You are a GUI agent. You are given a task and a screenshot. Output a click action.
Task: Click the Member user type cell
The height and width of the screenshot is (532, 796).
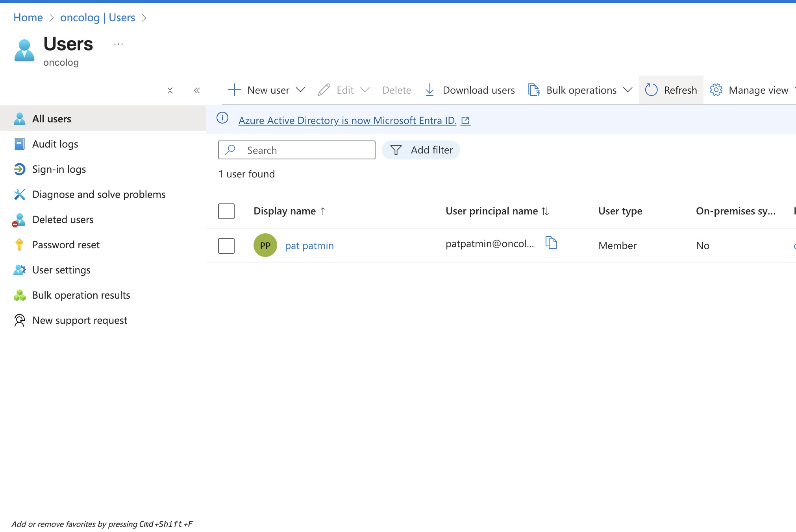[x=617, y=246]
